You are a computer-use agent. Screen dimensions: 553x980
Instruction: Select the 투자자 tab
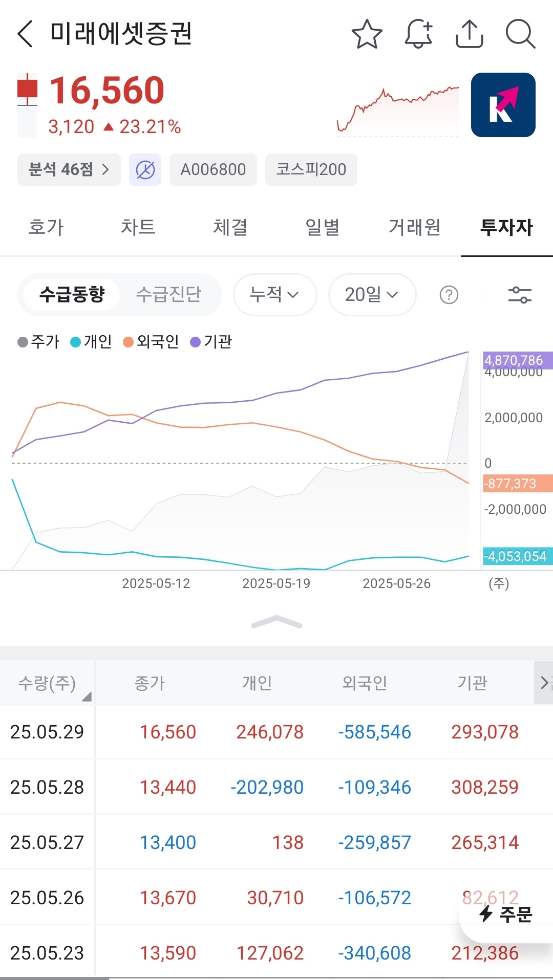tap(507, 227)
